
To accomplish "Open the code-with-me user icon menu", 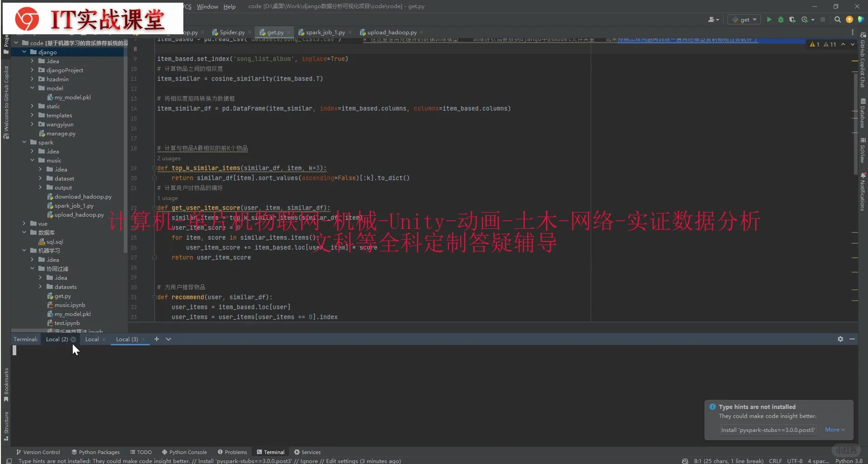I will 713,19.
